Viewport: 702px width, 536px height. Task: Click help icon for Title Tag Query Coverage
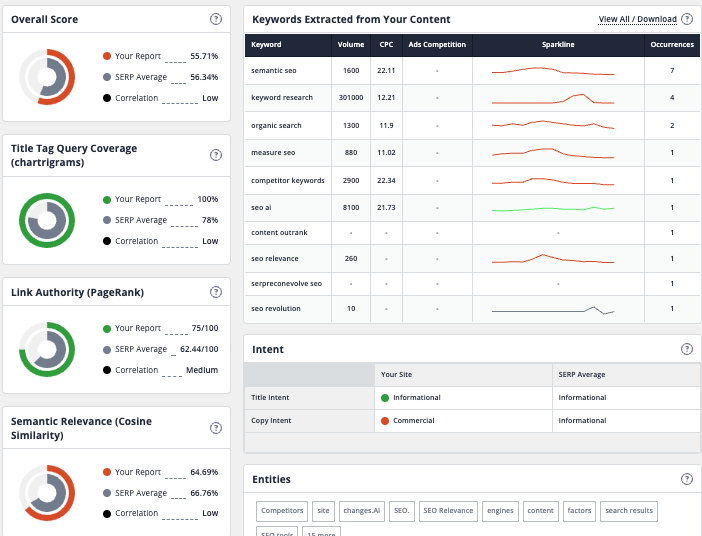(x=216, y=155)
